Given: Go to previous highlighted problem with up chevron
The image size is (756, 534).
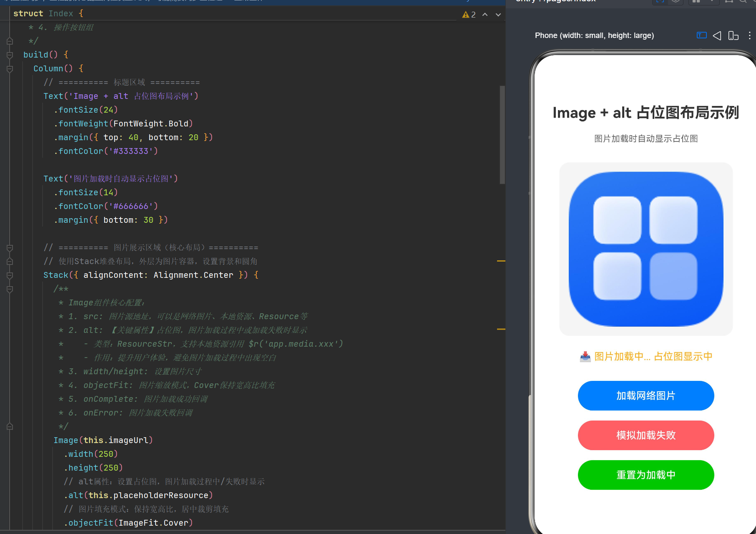Looking at the screenshot, I should (485, 15).
